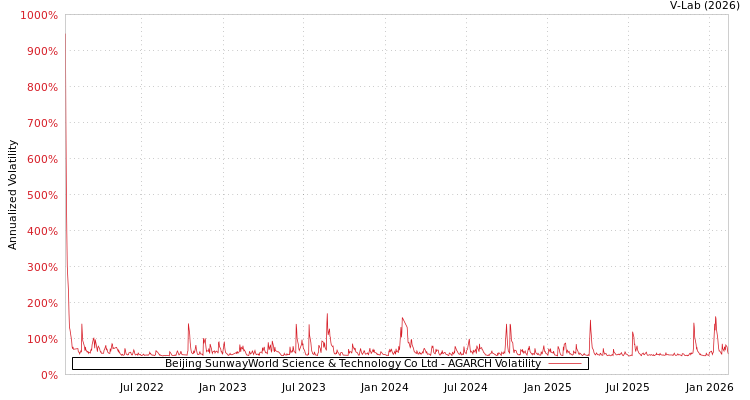The width and height of the screenshot is (750, 400).
Task: Click the 'Jul 2023' x-axis label
Action: pos(304,387)
